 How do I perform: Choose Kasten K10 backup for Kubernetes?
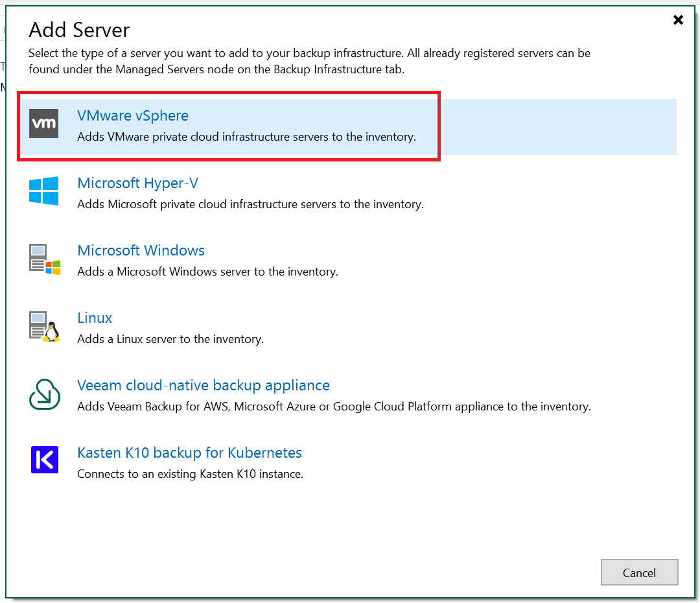click(190, 453)
